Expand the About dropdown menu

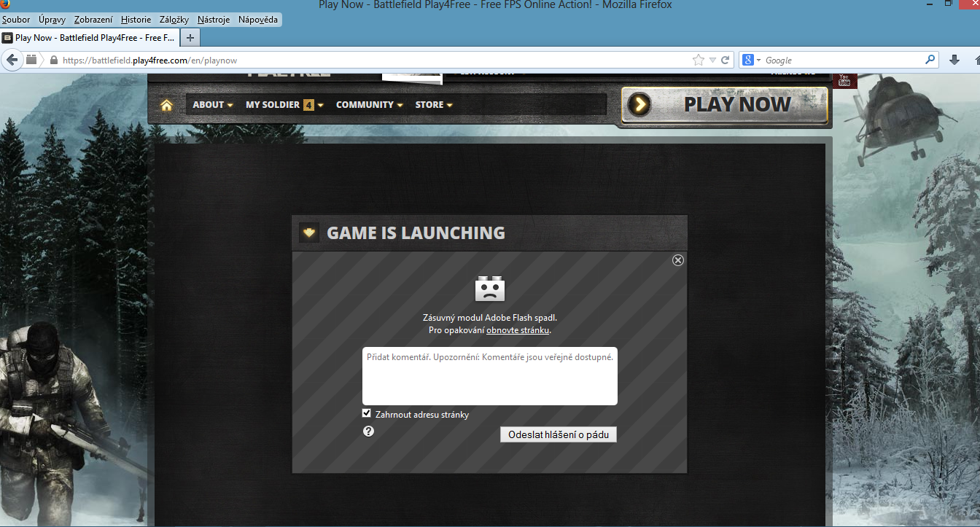(213, 105)
